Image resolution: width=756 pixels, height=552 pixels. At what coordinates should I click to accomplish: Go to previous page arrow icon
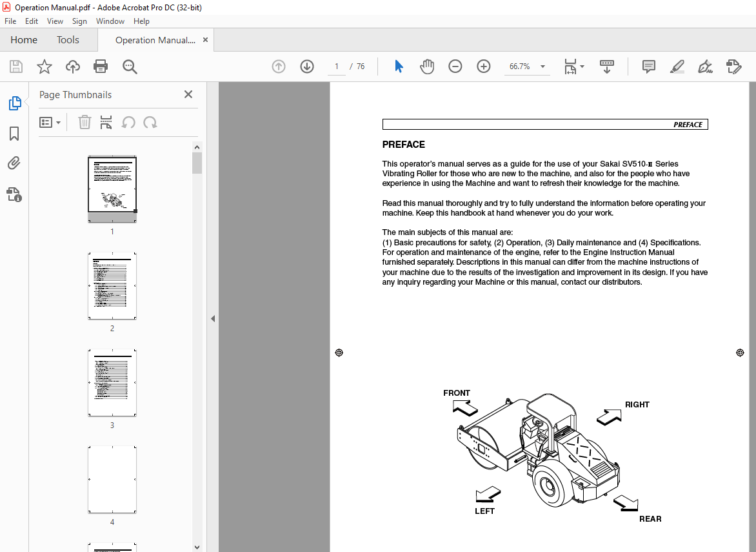pyautogui.click(x=279, y=66)
